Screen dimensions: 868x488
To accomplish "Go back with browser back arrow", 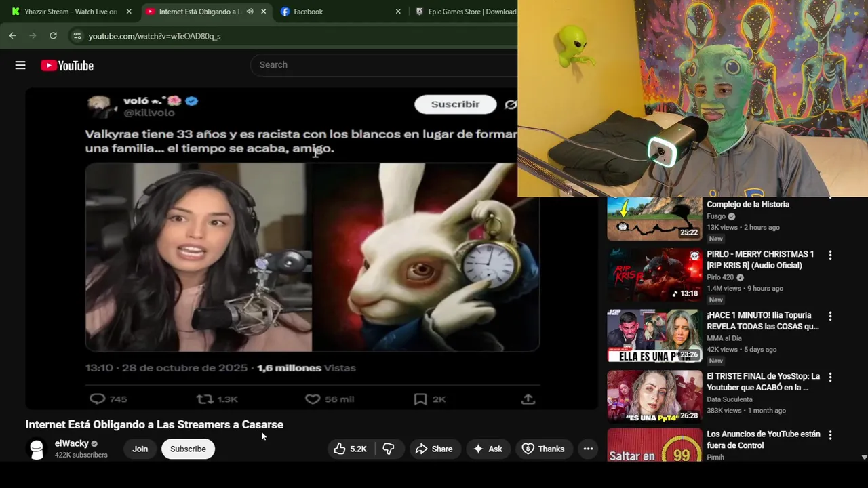I will pos(12,35).
